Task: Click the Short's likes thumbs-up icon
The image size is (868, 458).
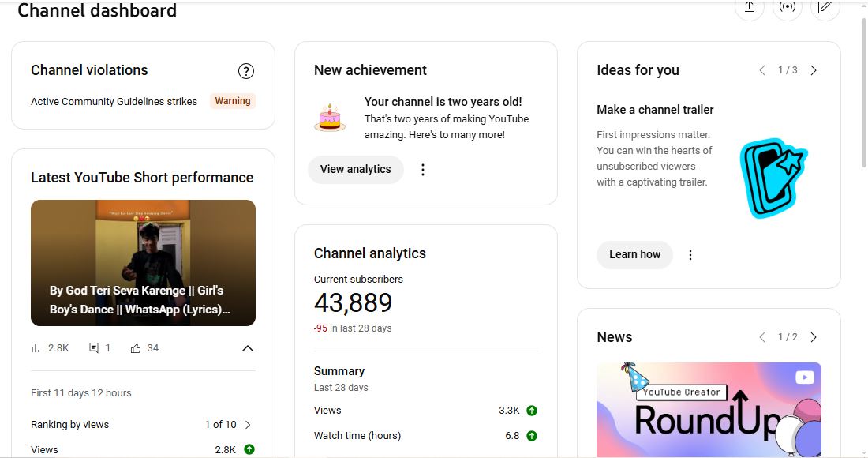Action: (136, 348)
